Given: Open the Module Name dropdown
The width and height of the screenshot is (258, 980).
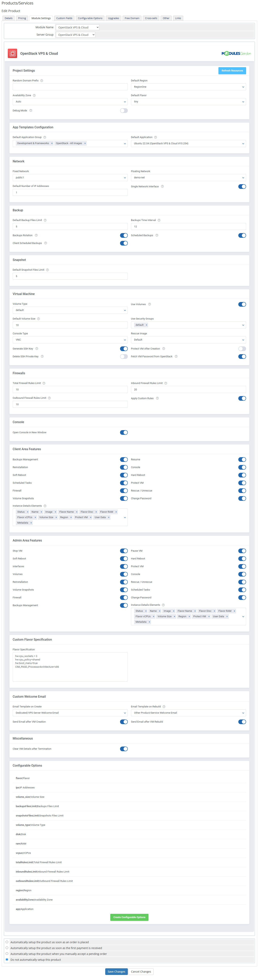Looking at the screenshot, I should [x=78, y=27].
